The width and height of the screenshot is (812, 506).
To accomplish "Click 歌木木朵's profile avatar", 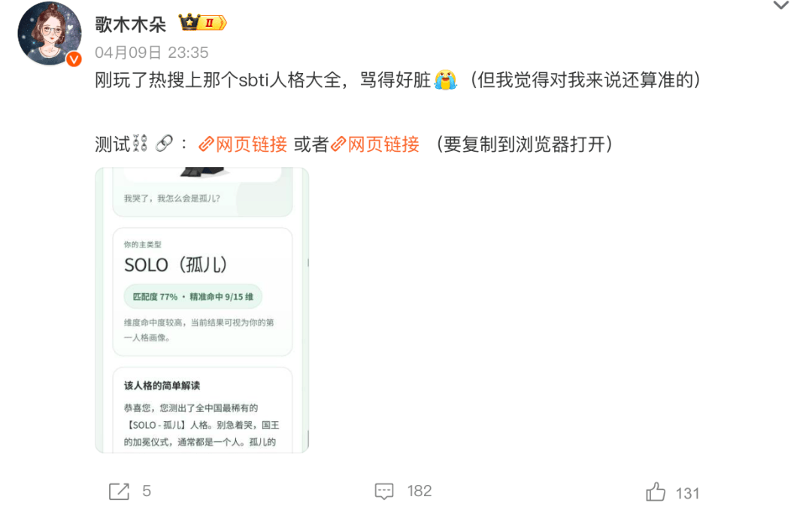I will click(x=49, y=34).
